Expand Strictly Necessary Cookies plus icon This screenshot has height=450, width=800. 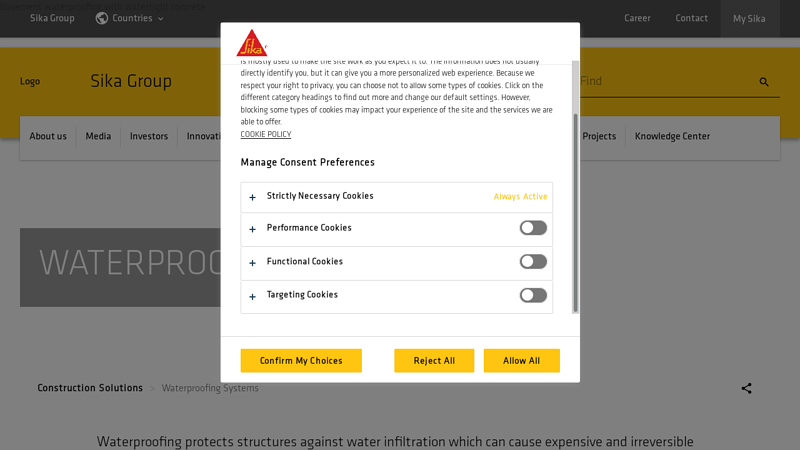pos(253,197)
